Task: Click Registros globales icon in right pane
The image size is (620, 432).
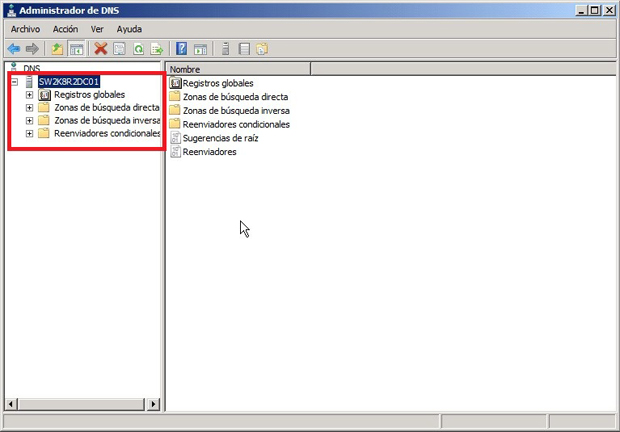Action: (175, 83)
